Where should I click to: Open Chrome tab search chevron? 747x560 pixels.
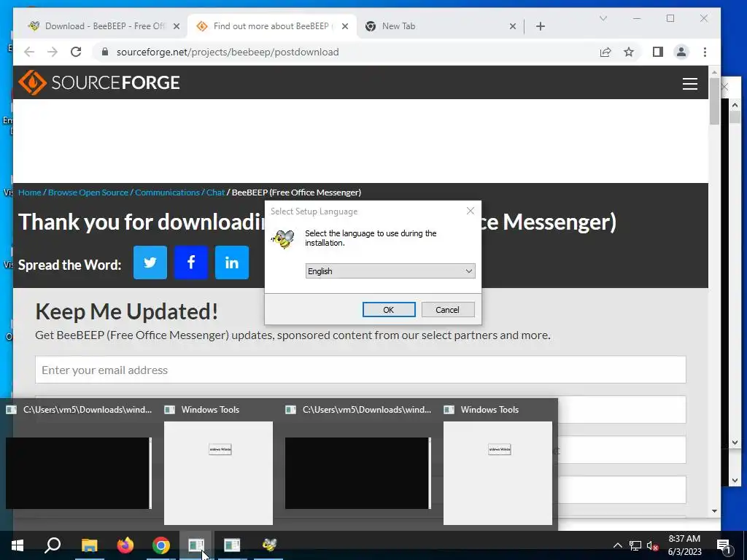603,18
